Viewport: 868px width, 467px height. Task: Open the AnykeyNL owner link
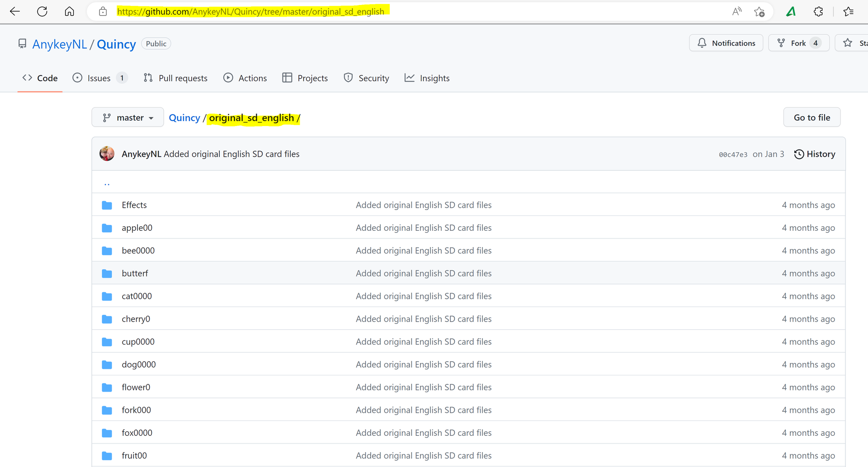coord(60,44)
